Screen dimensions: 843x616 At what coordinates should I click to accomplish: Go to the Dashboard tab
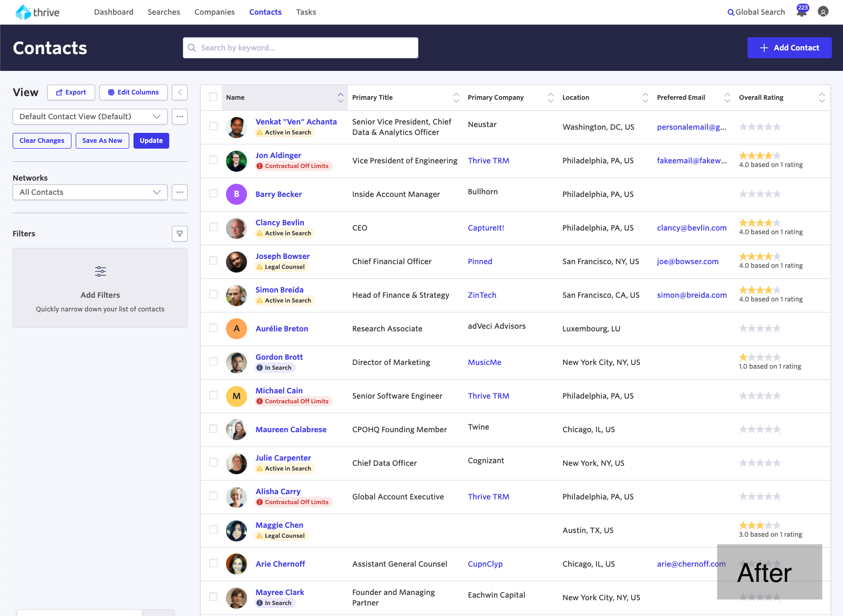[x=114, y=12]
